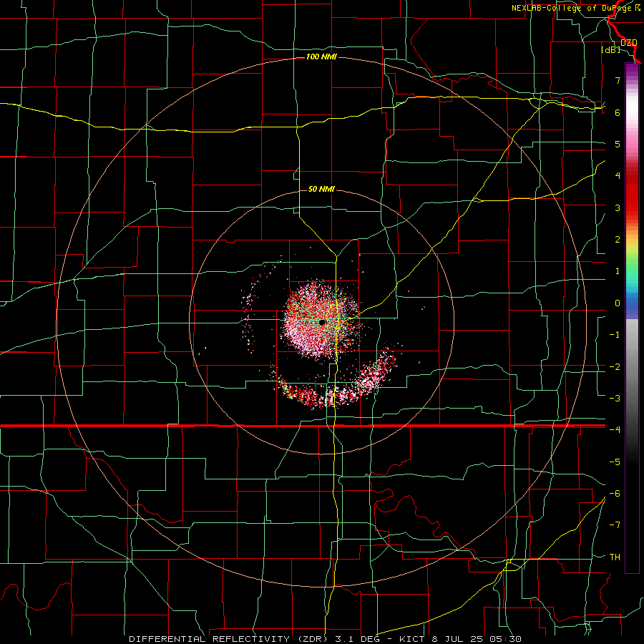This screenshot has width=644, height=644.
Task: Click the -3 value on the color scale
Action: coord(615,399)
